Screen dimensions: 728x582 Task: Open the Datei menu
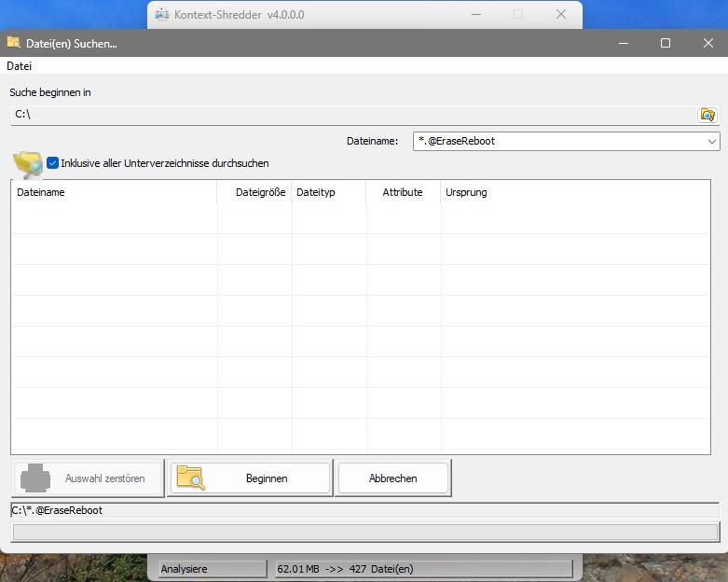coord(19,66)
